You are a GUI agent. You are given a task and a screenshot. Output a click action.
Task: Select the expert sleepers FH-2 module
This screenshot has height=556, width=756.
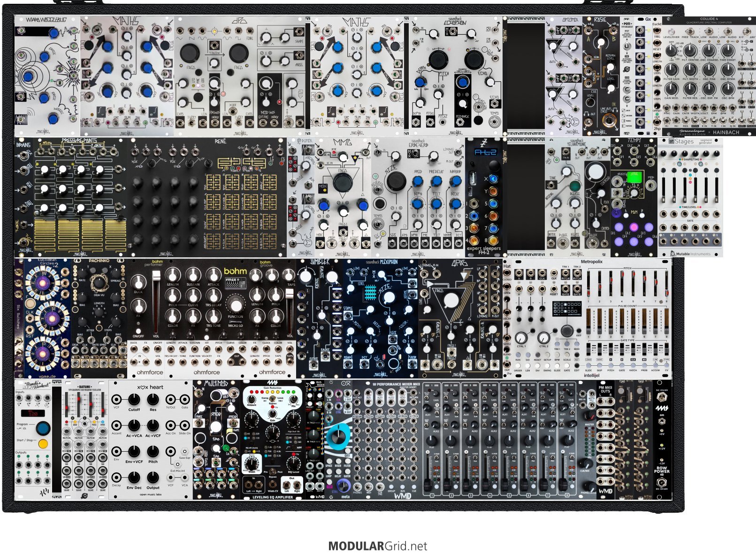(484, 197)
